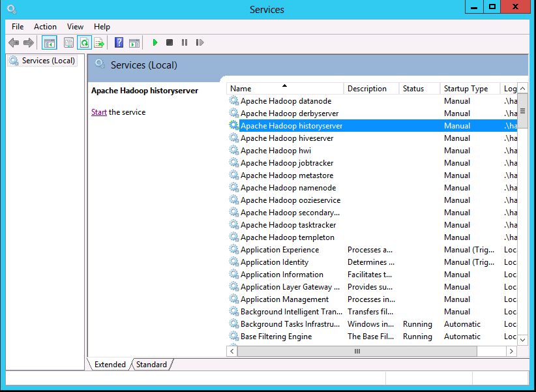536x392 pixels.
Task: Open the View menu
Action: pos(75,27)
